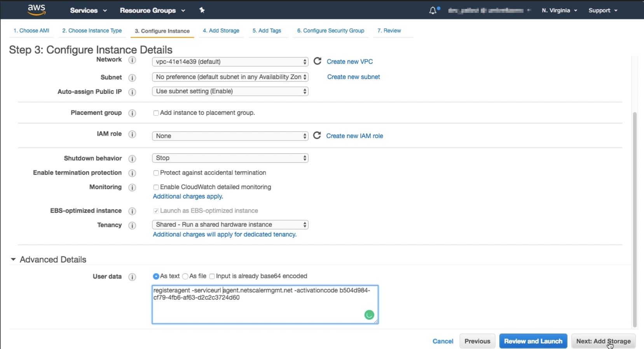Click inside the User data text area
Viewport: 644px width, 349px height.
[265, 304]
